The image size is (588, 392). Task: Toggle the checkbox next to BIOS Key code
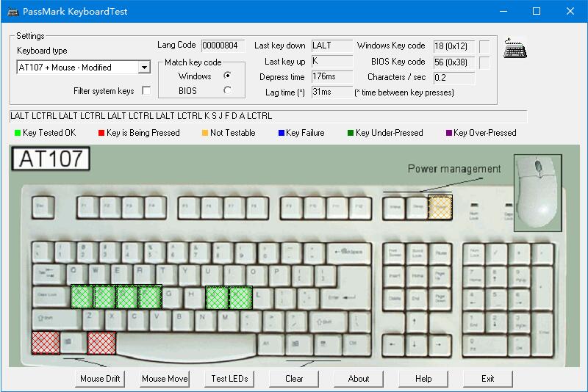pyautogui.click(x=484, y=62)
